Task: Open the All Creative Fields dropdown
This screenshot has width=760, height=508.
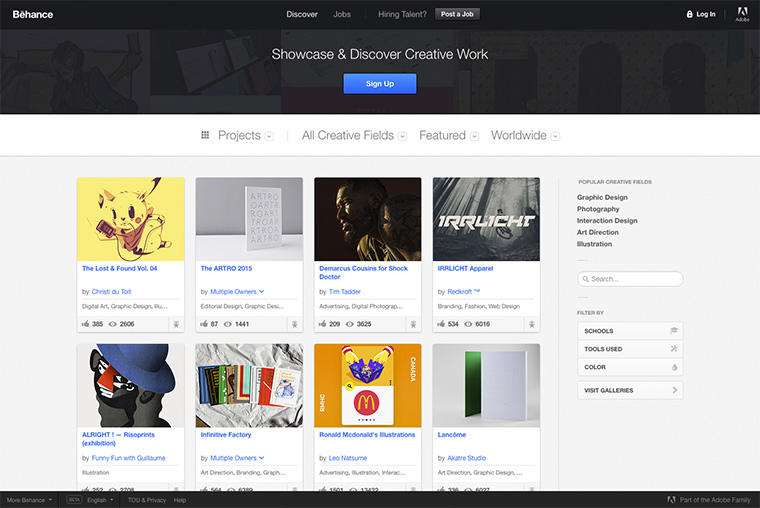Action: coord(403,136)
